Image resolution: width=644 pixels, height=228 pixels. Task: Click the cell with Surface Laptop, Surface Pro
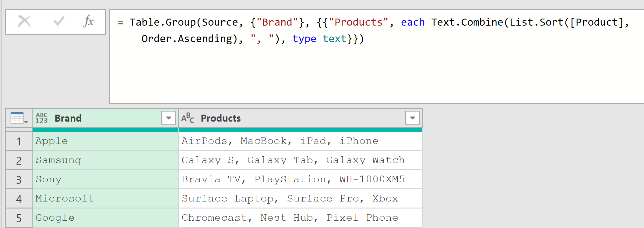300,199
